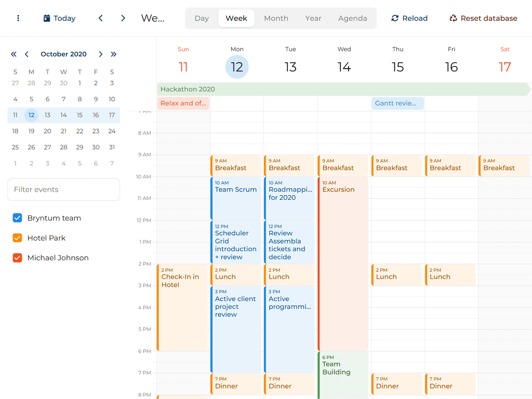Click the Filter events input field
Screen dimensions: 532x399
63,190
